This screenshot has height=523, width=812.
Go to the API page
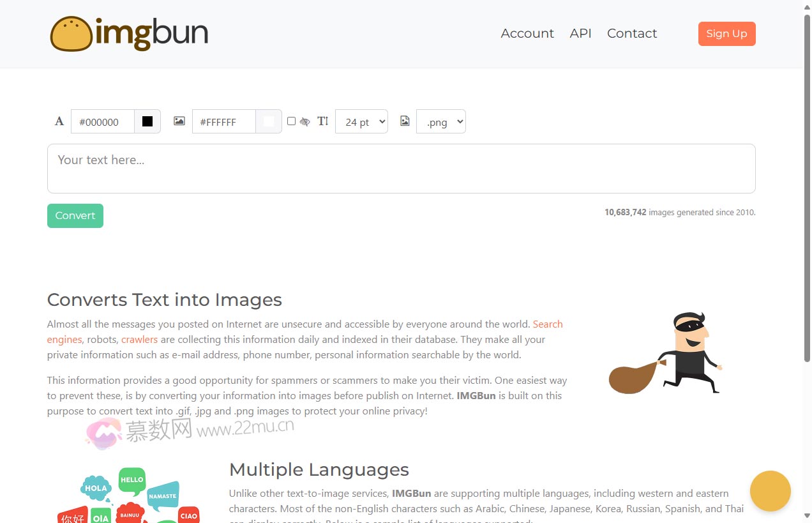pos(580,34)
